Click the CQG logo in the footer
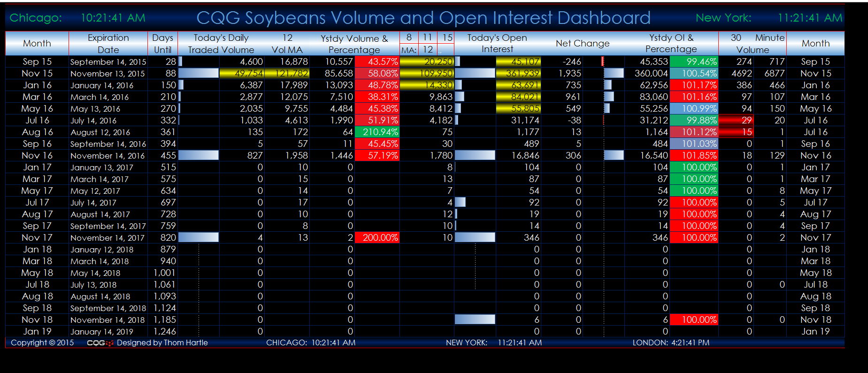 [x=100, y=343]
